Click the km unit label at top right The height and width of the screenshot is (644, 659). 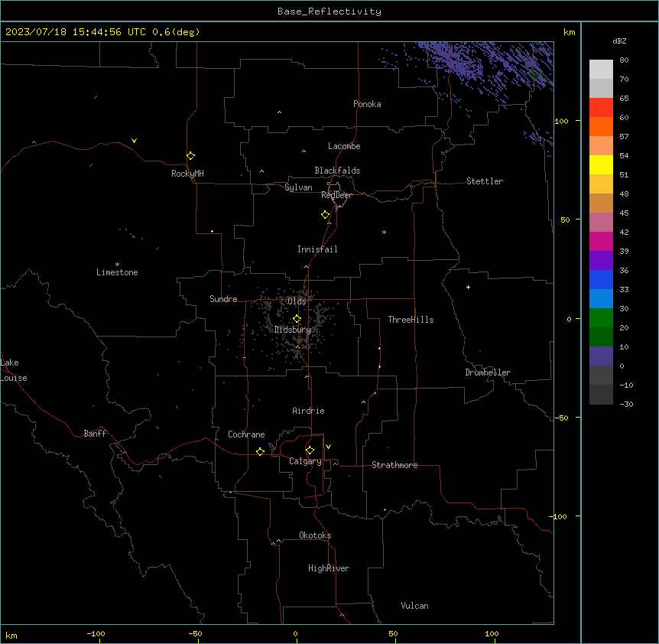569,32
